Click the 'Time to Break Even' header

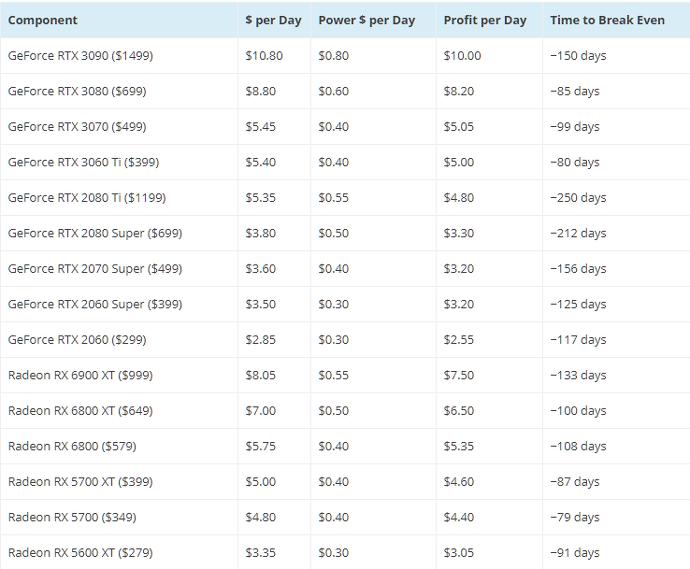pos(607,20)
